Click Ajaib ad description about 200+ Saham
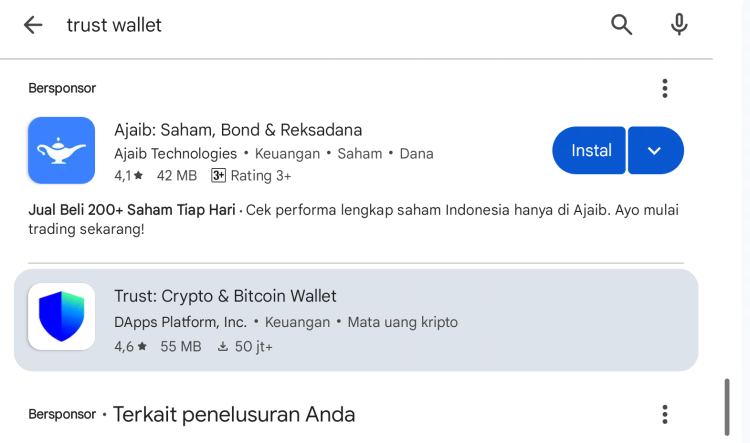Screen dimensions: 750x443 click(353, 219)
